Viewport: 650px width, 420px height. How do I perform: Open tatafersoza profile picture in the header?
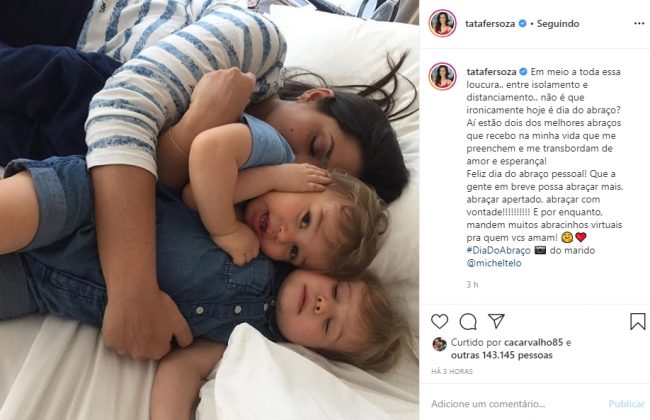[x=443, y=23]
